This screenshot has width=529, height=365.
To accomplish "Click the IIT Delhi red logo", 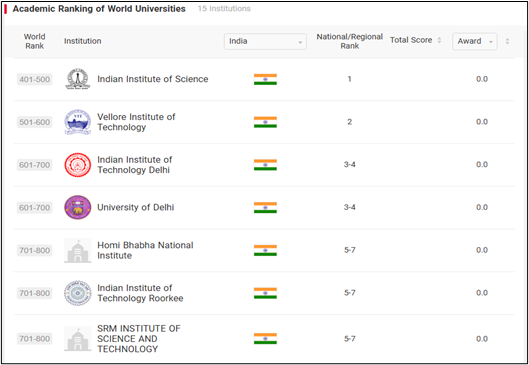I will 78,165.
